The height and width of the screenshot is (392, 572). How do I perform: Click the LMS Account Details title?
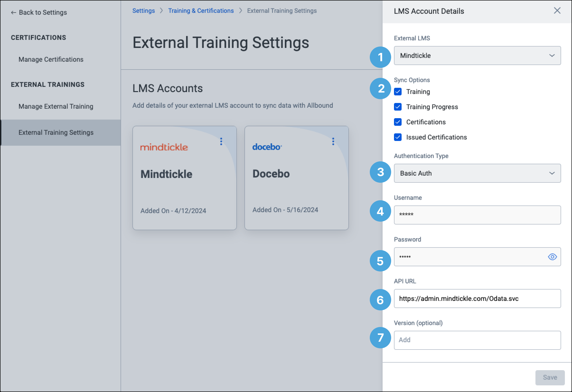429,11
